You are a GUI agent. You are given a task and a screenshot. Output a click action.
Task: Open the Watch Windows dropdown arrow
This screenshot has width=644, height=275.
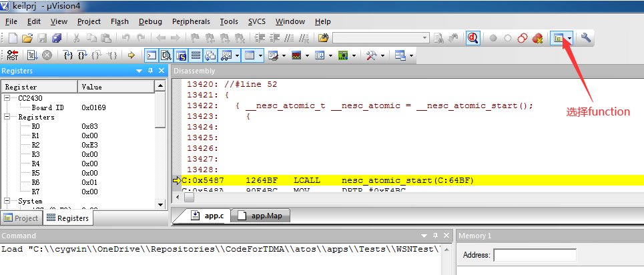tap(237, 55)
